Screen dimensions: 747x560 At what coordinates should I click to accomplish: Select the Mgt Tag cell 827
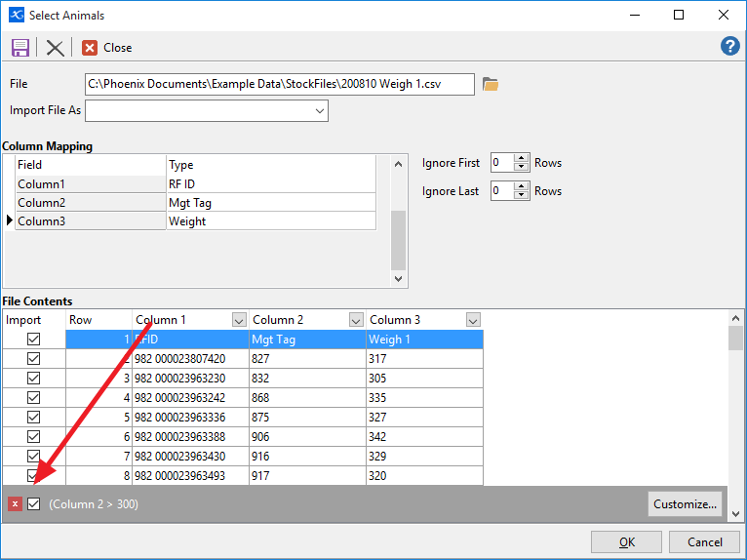(308, 359)
